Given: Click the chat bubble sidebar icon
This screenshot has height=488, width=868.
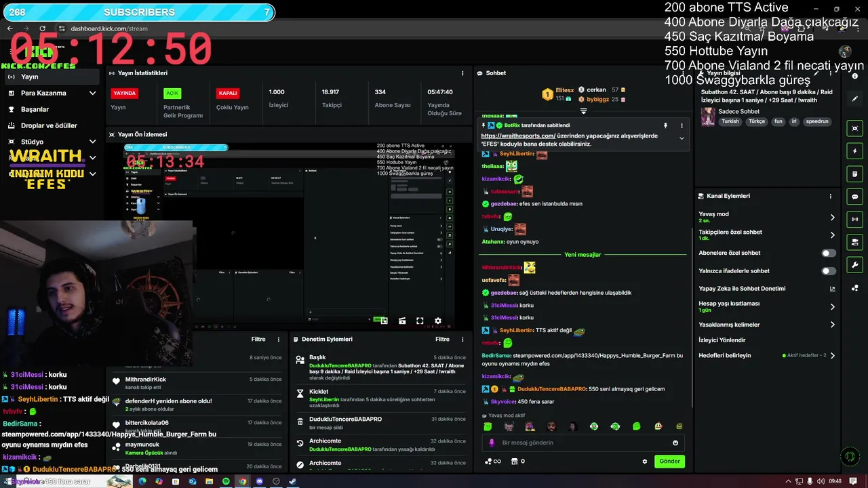Looking at the screenshot, I should tap(855, 197).
